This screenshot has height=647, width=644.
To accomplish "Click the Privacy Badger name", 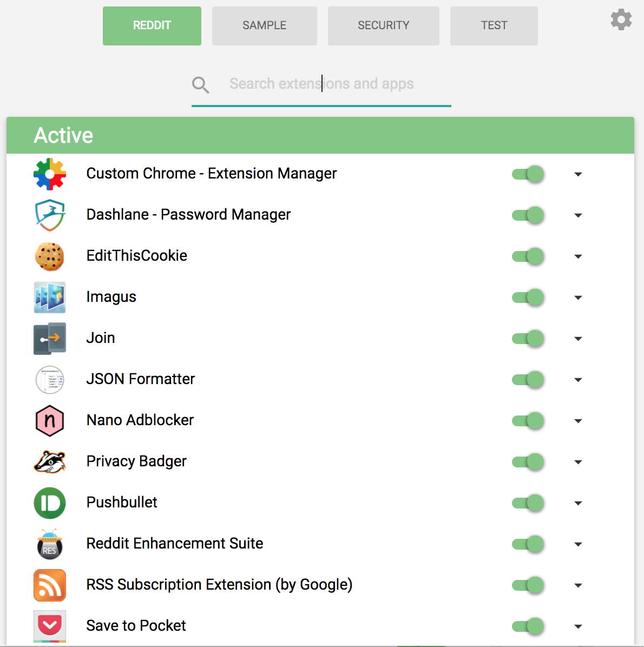I will [136, 461].
